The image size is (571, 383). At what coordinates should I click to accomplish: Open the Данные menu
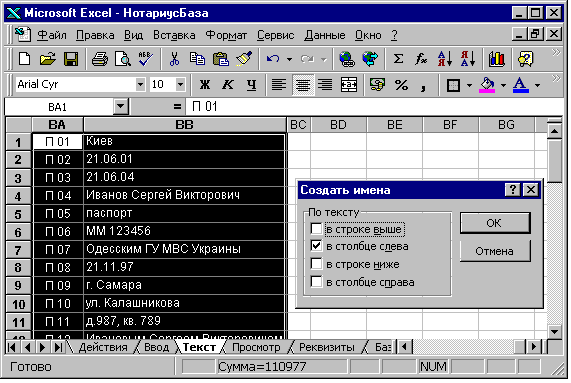click(325, 35)
